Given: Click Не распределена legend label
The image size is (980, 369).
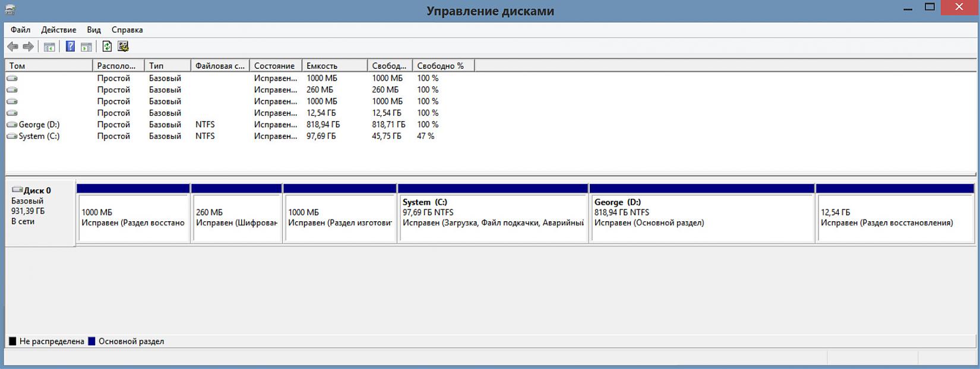Looking at the screenshot, I should click(52, 341).
